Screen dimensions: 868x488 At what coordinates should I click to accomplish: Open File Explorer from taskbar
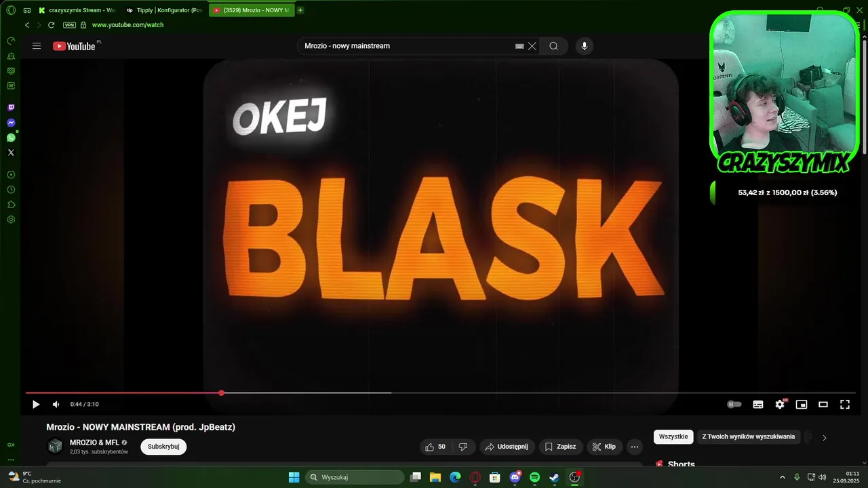pos(435,477)
